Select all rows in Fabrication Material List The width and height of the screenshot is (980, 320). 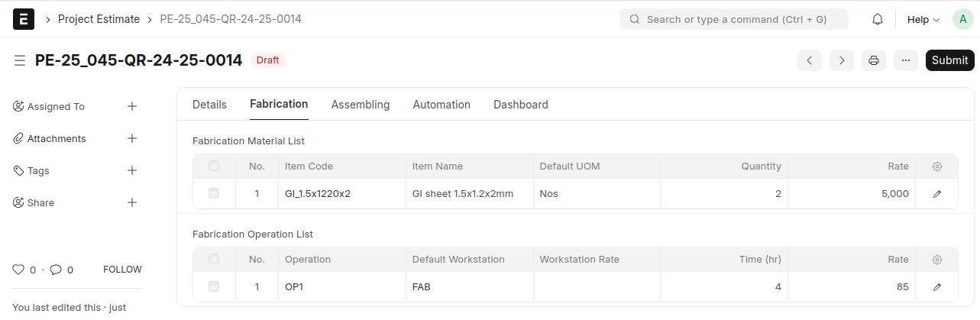coord(214,166)
